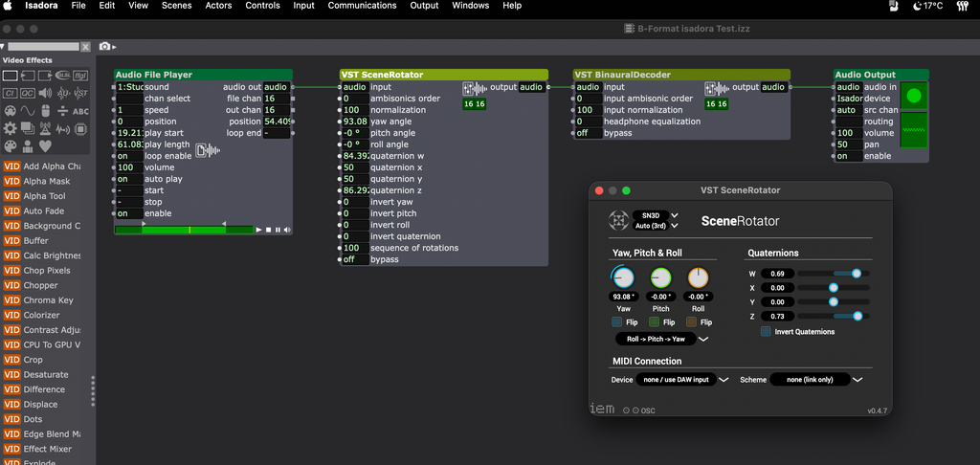Select the video sources category icon

tap(28, 76)
